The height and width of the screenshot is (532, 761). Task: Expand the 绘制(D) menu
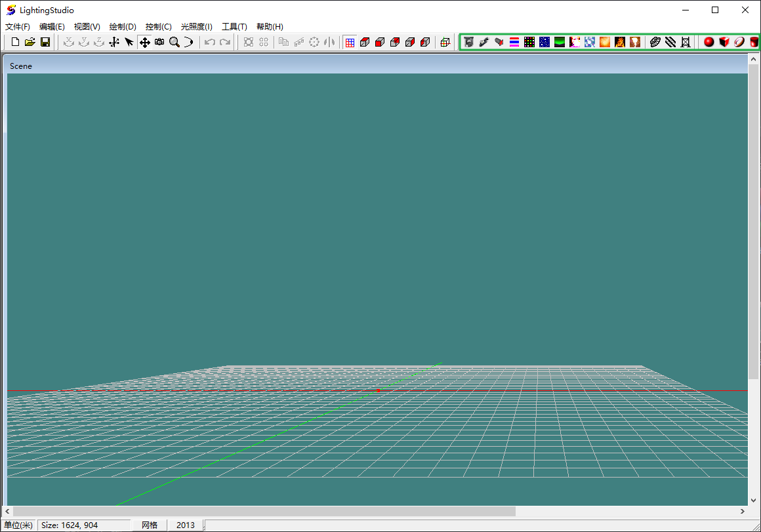pos(123,27)
